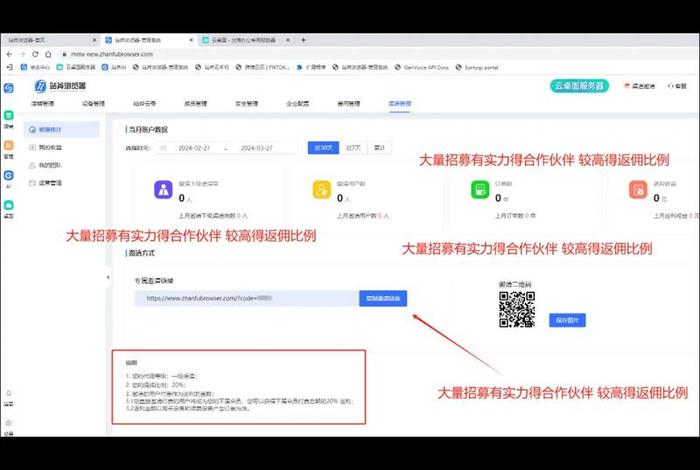Click the blue 保存图片 button

point(567,320)
